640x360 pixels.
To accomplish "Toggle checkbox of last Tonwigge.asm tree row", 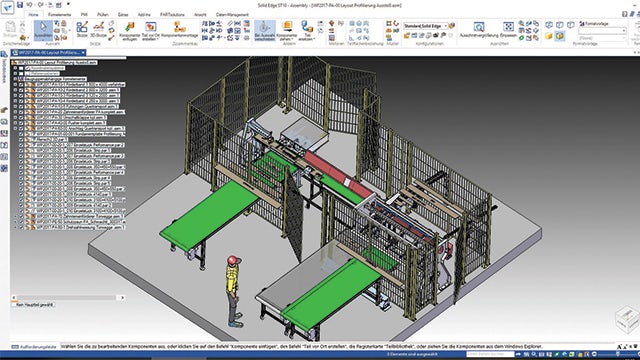I will pyautogui.click(x=21, y=227).
